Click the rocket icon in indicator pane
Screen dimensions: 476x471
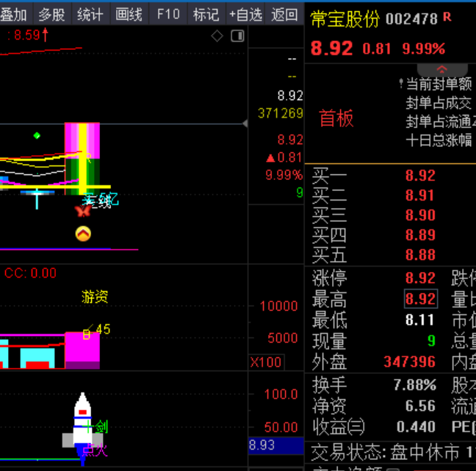[x=82, y=428]
